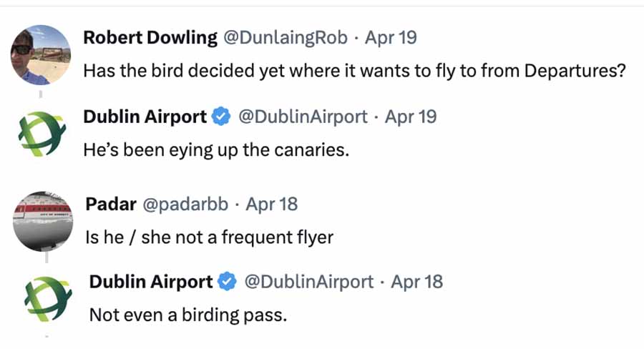The image size is (644, 349).
Task: Click the second Dublin Airport logo avatar
Action: pos(48,298)
